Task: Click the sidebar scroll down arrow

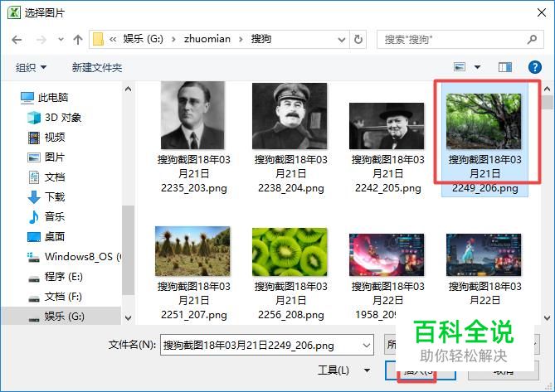Action: pyautogui.click(x=128, y=317)
